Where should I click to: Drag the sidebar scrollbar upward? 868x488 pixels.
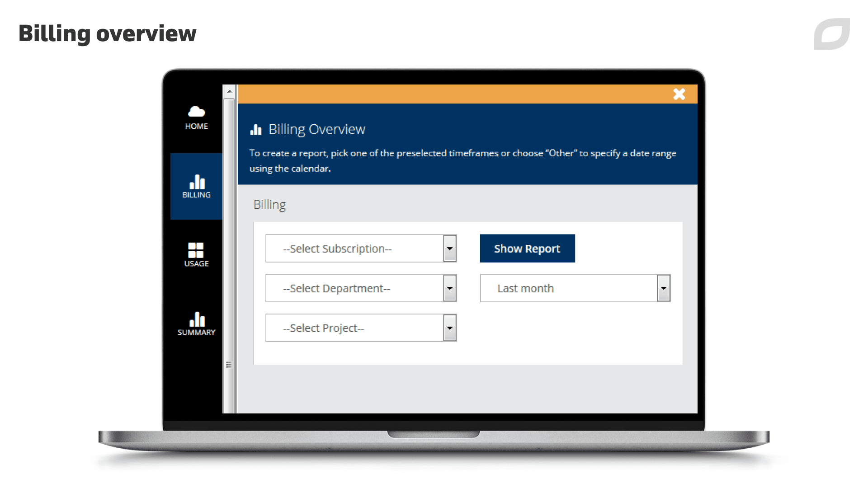click(230, 90)
